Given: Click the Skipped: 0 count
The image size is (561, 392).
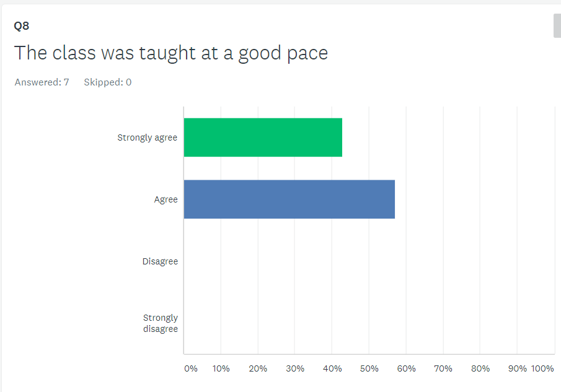Looking at the screenshot, I should point(107,82).
